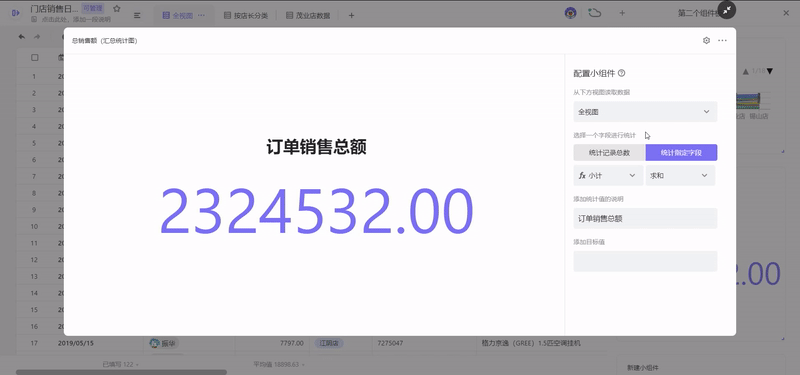The width and height of the screenshot is (800, 375).
Task: Collapse the expanded widget with the round shrink button
Action: [727, 10]
